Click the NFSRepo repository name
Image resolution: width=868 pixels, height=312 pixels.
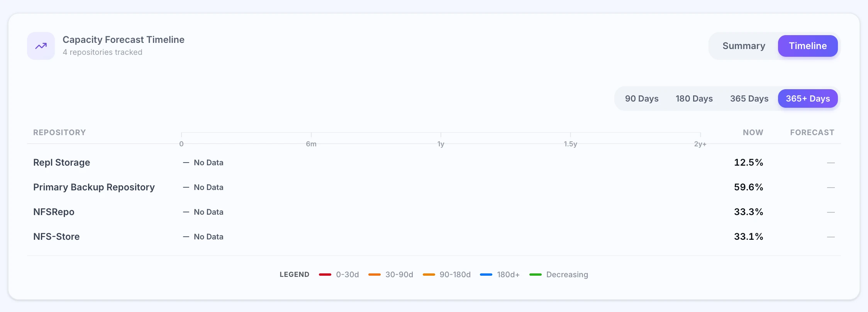pos(54,212)
